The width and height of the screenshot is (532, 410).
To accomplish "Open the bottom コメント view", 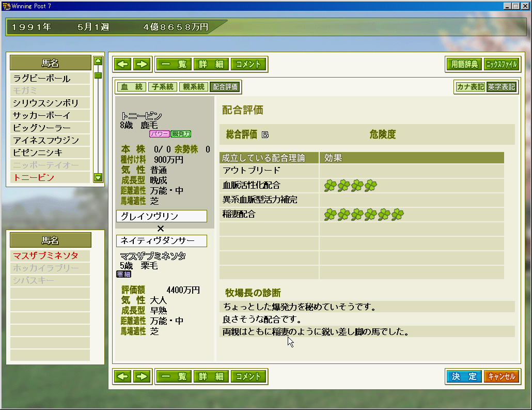I will click(248, 376).
